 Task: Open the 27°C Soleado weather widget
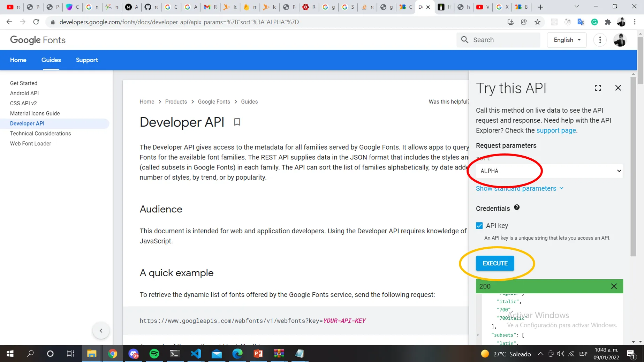pyautogui.click(x=506, y=354)
